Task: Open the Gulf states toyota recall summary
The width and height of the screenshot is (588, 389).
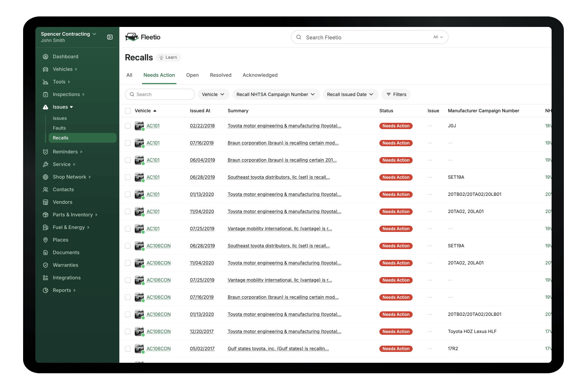Action: pyautogui.click(x=278, y=349)
